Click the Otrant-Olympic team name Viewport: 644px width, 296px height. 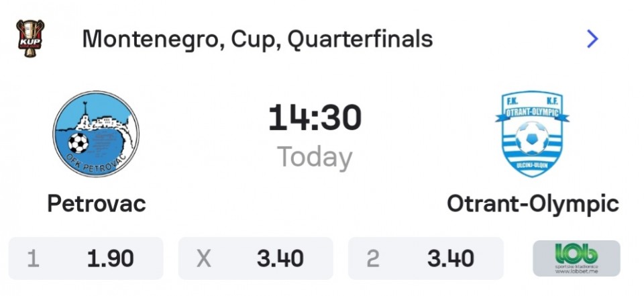pyautogui.click(x=533, y=204)
